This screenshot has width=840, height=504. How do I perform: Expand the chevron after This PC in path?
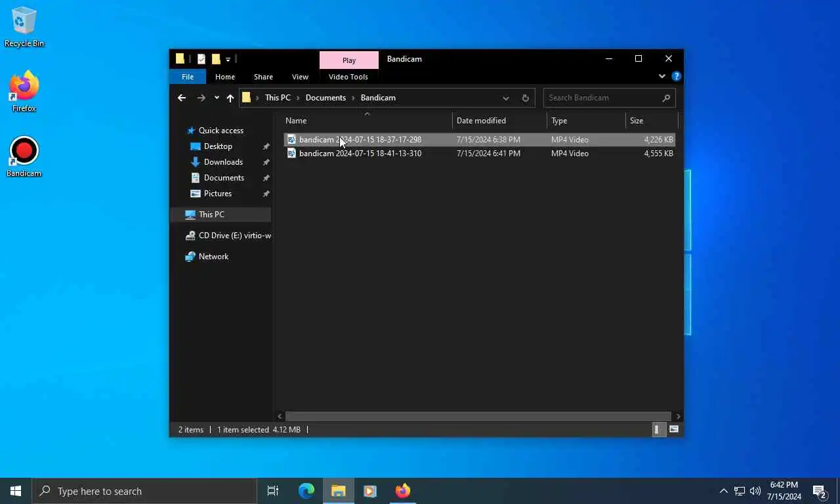pos(298,98)
